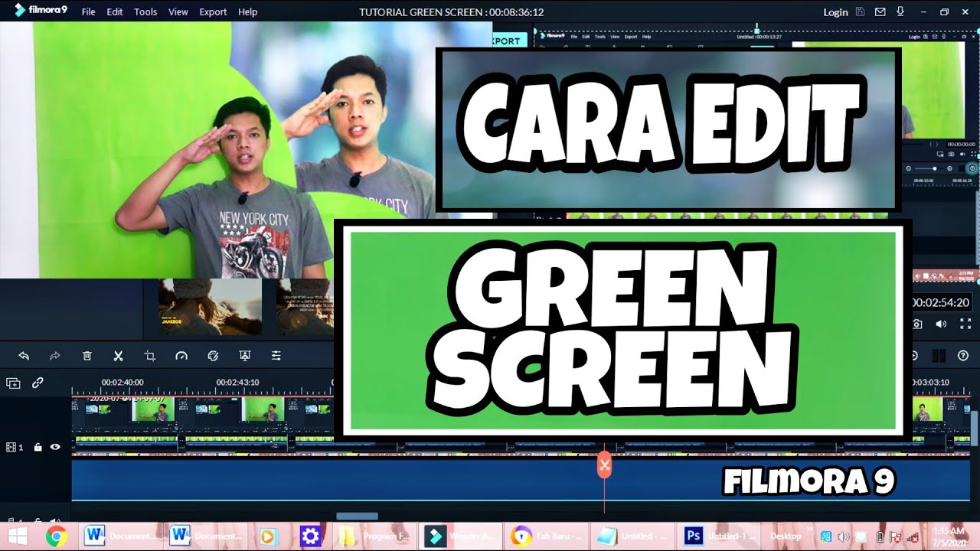Click the Green Screen tool icon
980x551 pixels.
245,356
